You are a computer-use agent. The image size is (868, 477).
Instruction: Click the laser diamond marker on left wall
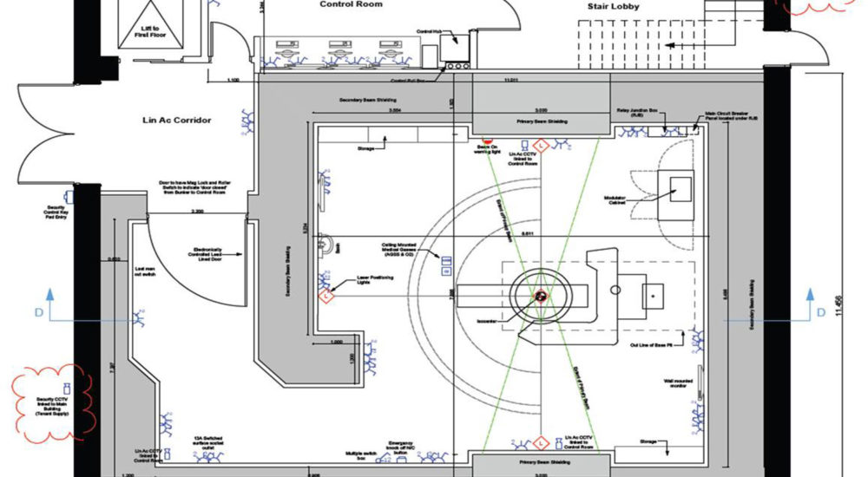(326, 297)
